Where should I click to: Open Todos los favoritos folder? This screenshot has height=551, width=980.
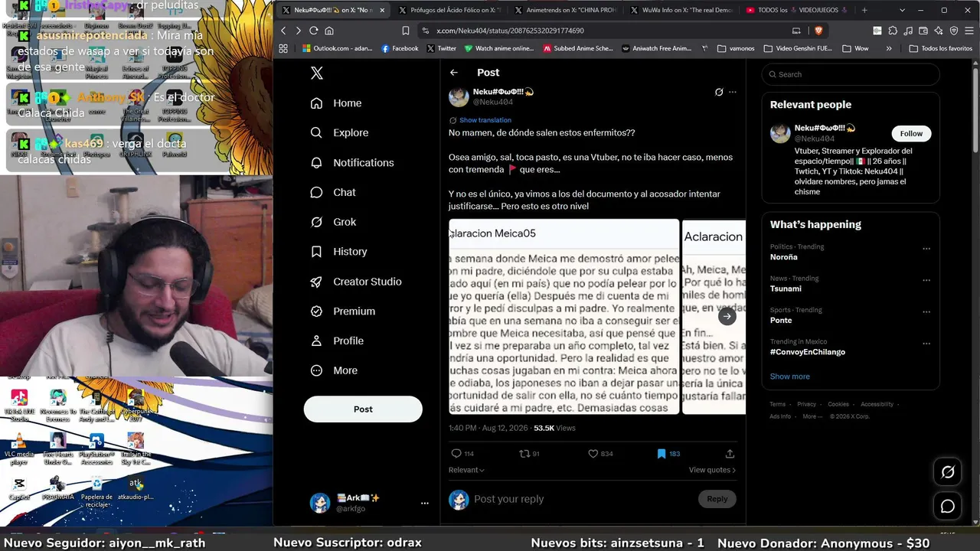[x=941, y=48]
